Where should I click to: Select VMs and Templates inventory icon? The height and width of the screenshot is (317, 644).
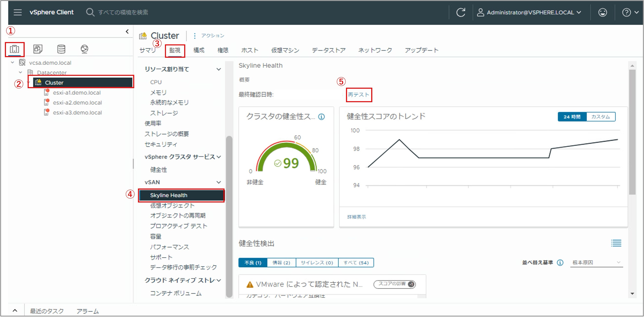coord(38,49)
